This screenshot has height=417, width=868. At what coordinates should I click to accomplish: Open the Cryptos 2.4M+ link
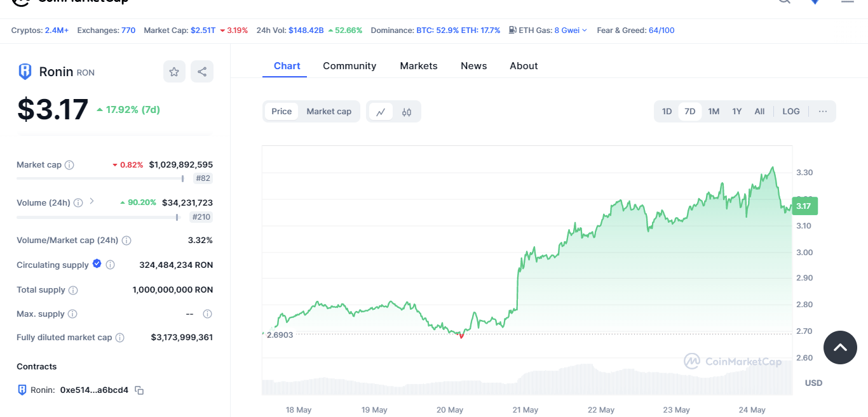57,30
